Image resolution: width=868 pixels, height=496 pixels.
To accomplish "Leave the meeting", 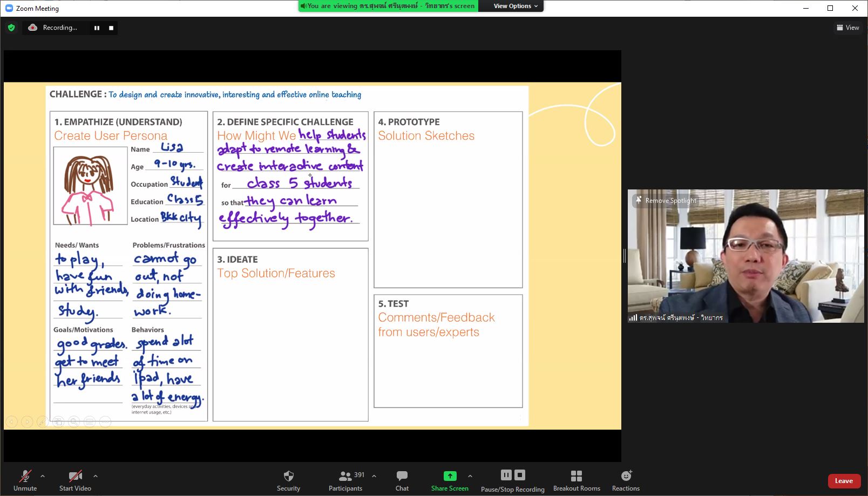I will click(x=844, y=481).
